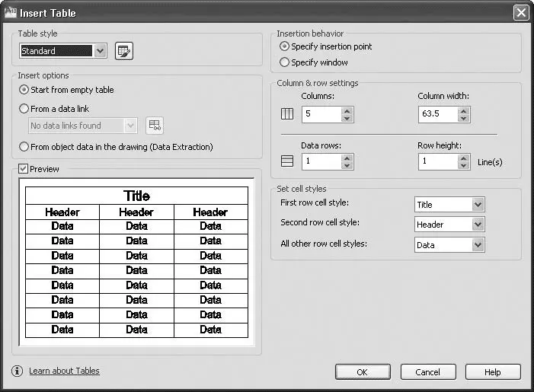Click the rows icon beside Data rows field

point(287,161)
